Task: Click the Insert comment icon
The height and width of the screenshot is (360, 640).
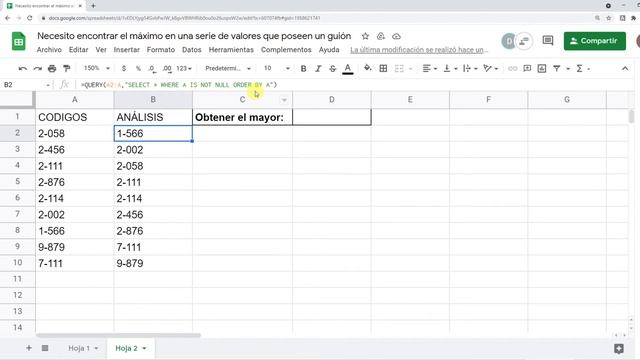Action: [x=527, y=69]
